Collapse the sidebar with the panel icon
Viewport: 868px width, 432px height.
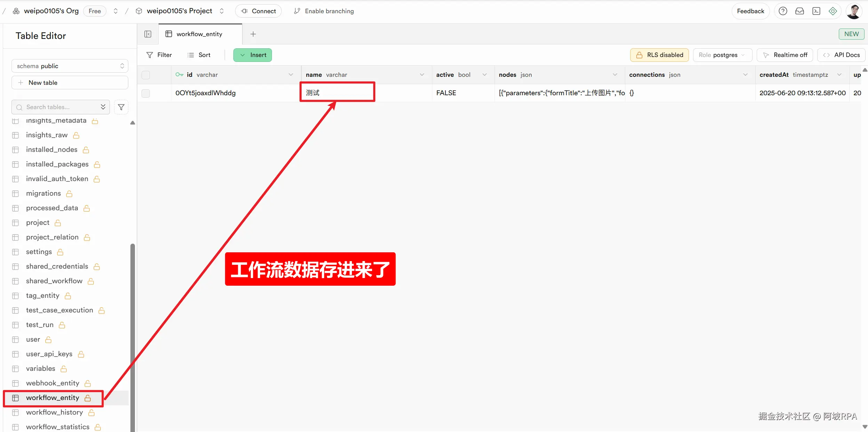pos(148,34)
